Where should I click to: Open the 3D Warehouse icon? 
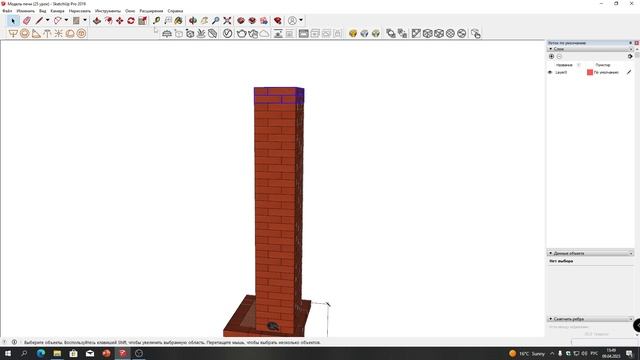tap(241, 20)
